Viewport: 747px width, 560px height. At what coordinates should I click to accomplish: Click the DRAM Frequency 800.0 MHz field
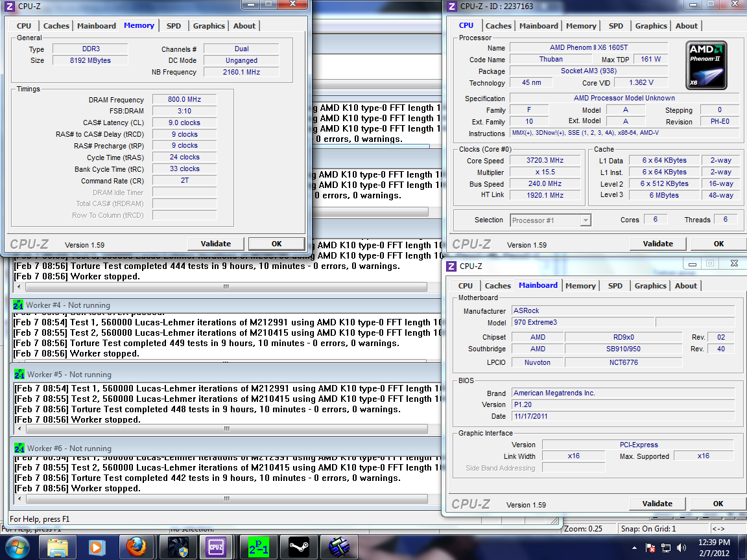point(184,100)
